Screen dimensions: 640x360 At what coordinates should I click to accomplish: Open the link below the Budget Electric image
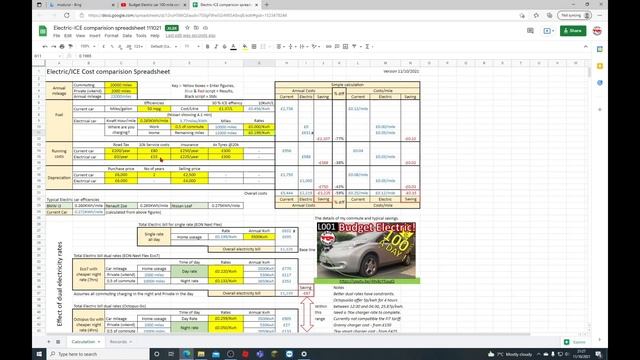367,281
